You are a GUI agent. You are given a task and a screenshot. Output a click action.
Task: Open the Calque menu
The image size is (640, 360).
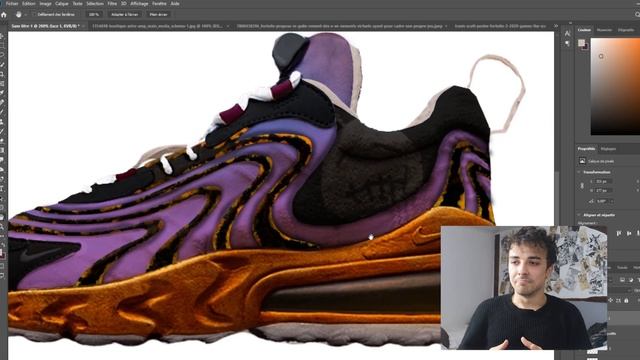62,3
